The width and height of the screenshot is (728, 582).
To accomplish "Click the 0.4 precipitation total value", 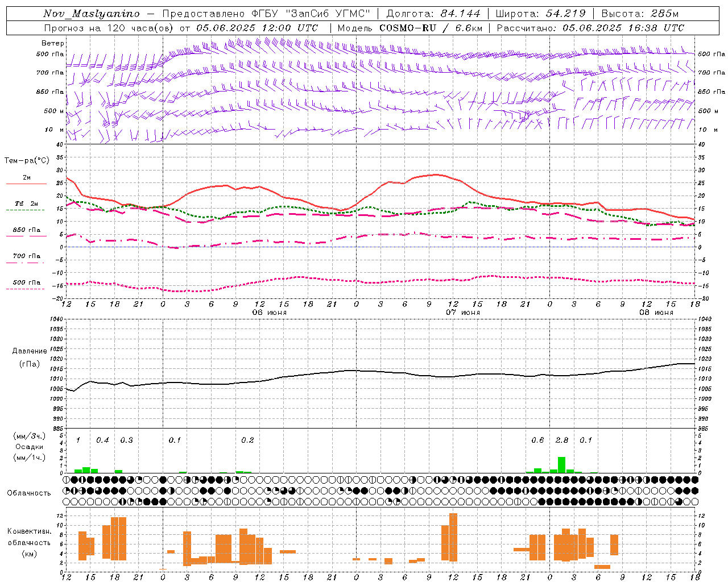I will pos(102,440).
